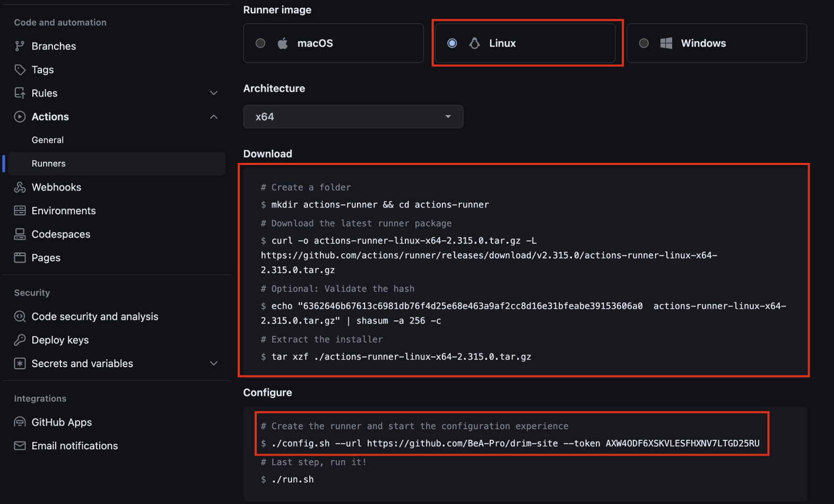Viewport: 834px width, 504px height.
Task: Open Code security and analysis
Action: pos(95,317)
